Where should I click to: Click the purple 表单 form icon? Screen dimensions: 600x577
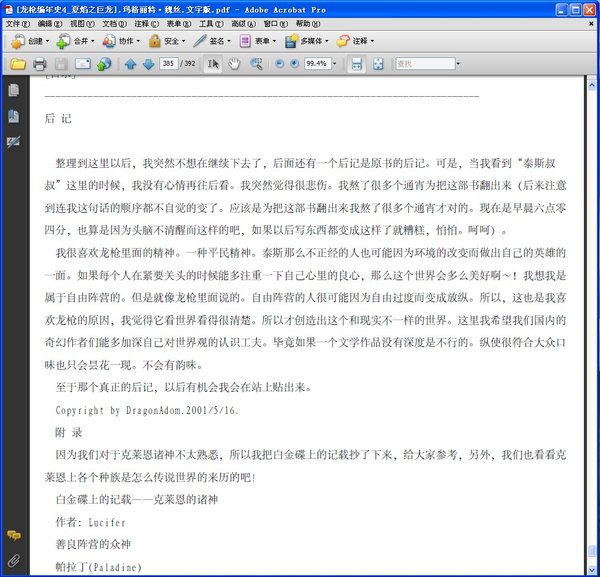[245, 41]
